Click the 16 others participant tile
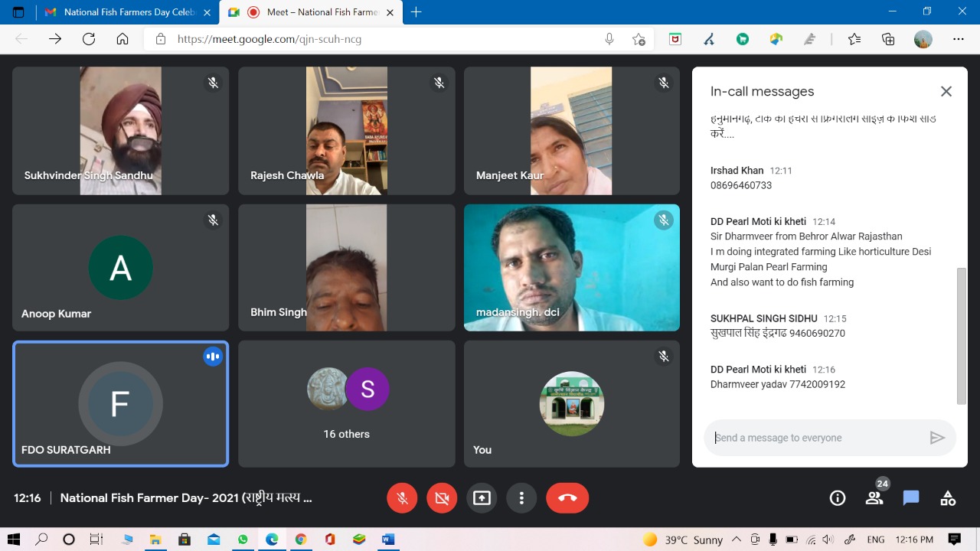Viewport: 980px width, 551px height. coord(346,403)
